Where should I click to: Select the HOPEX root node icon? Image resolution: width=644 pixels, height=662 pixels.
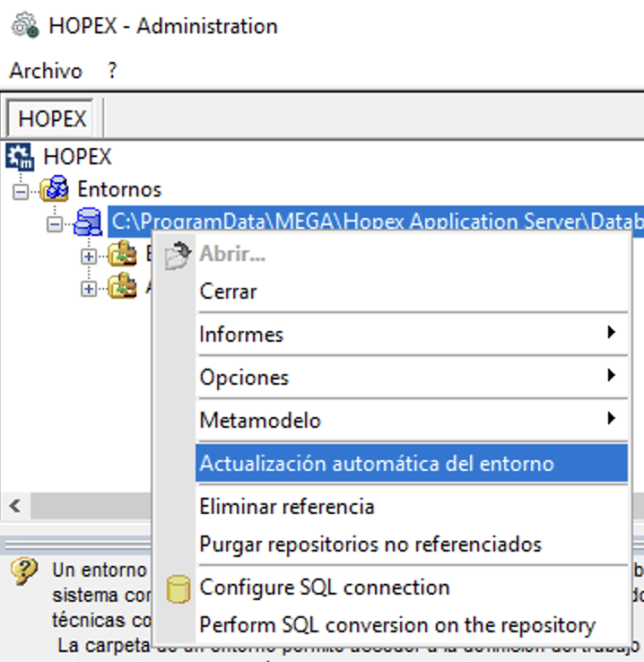[20, 157]
